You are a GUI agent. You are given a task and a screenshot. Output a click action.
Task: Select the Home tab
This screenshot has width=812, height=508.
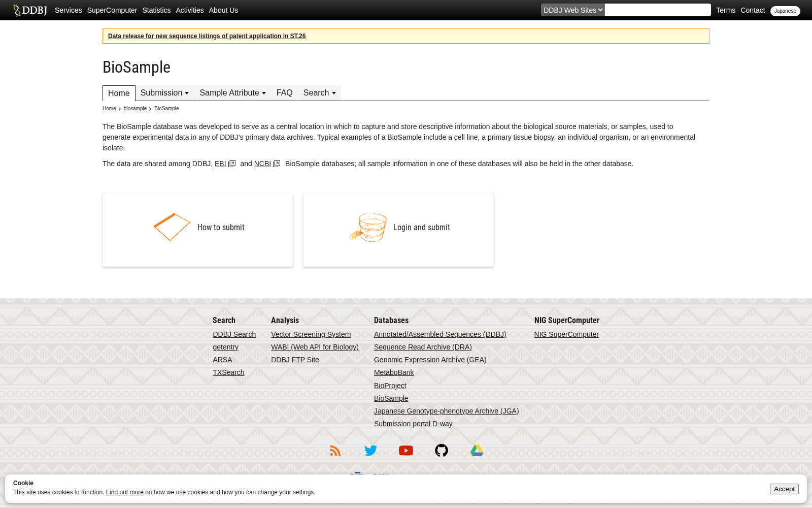coord(119,93)
